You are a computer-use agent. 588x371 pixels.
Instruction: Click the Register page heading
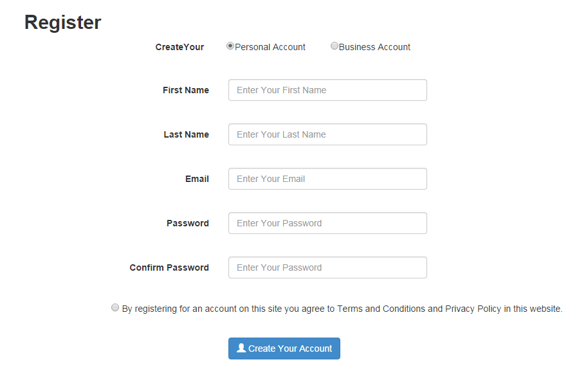(62, 22)
